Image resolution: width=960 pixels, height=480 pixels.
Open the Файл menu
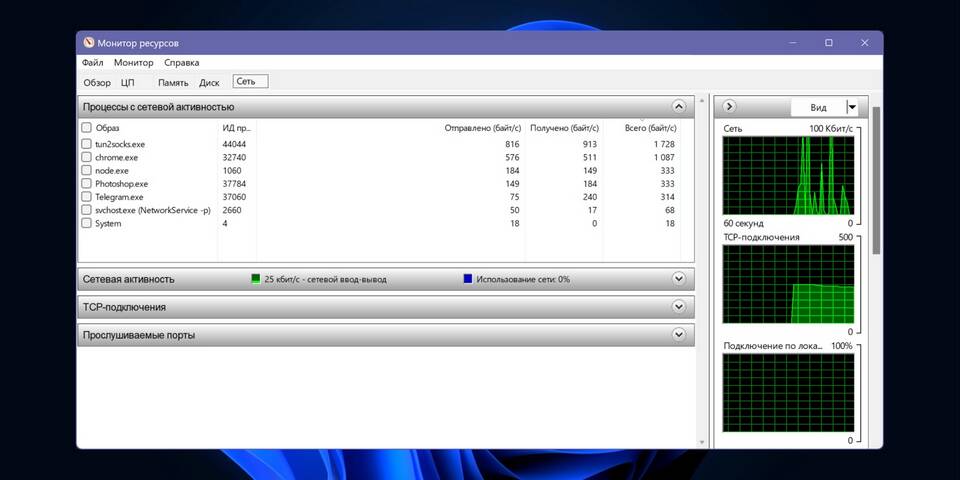pos(93,62)
